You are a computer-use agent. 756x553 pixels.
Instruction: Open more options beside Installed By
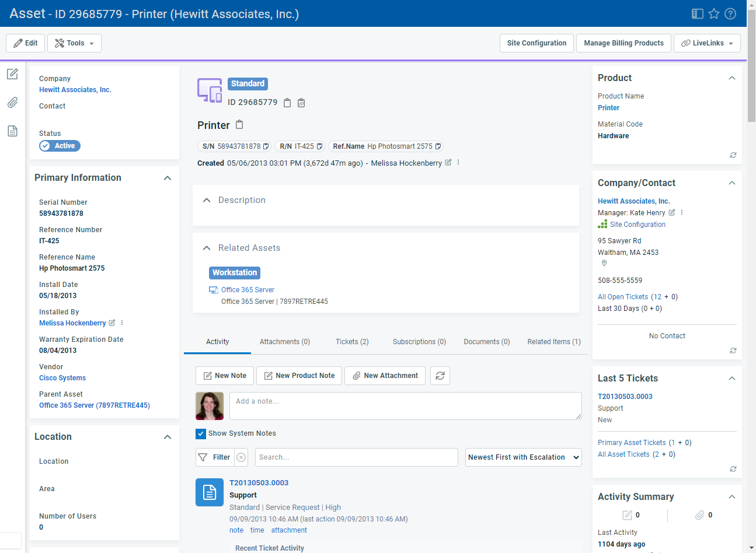pos(122,323)
